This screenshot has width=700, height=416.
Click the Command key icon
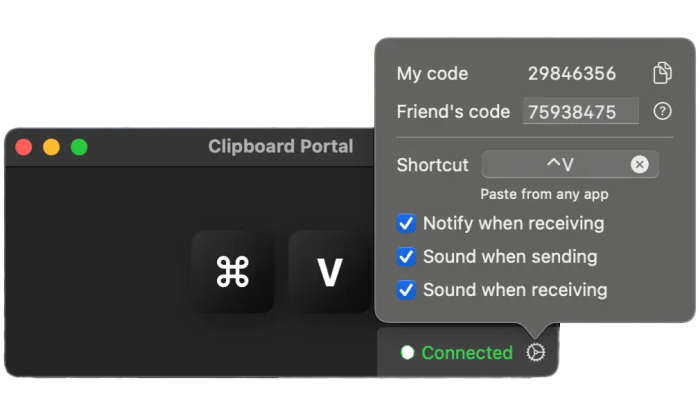[233, 271]
